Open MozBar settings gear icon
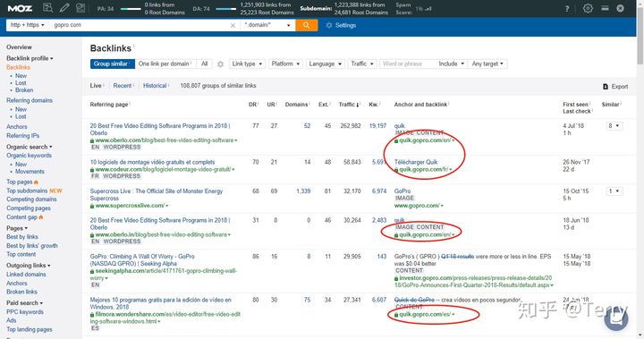This screenshot has width=644, height=339. [588, 8]
